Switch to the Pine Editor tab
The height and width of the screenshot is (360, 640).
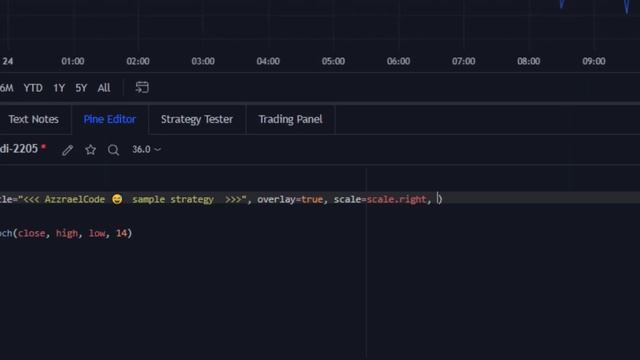(109, 119)
